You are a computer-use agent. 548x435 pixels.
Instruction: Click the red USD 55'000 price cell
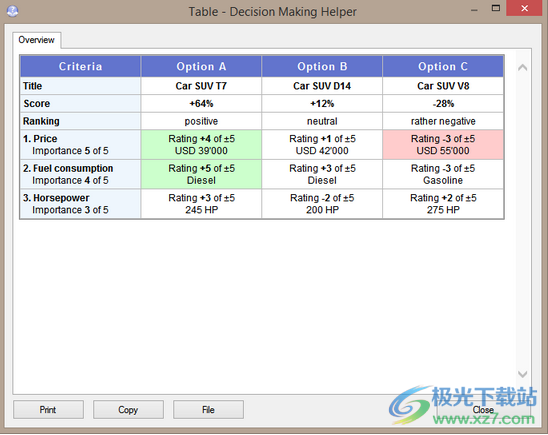click(x=443, y=145)
